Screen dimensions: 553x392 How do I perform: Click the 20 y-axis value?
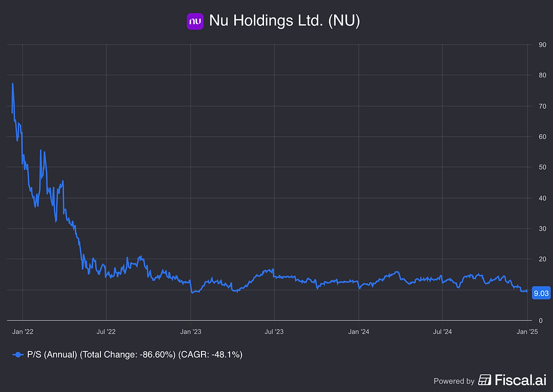click(542, 259)
